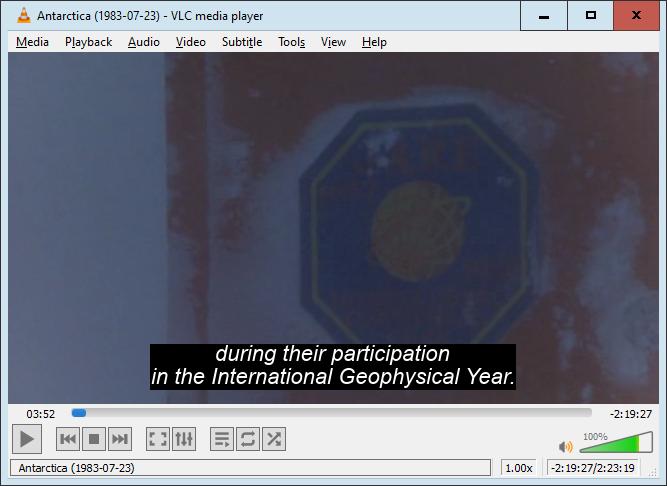667x486 pixels.
Task: Open the Subtitle menu
Action: click(242, 42)
